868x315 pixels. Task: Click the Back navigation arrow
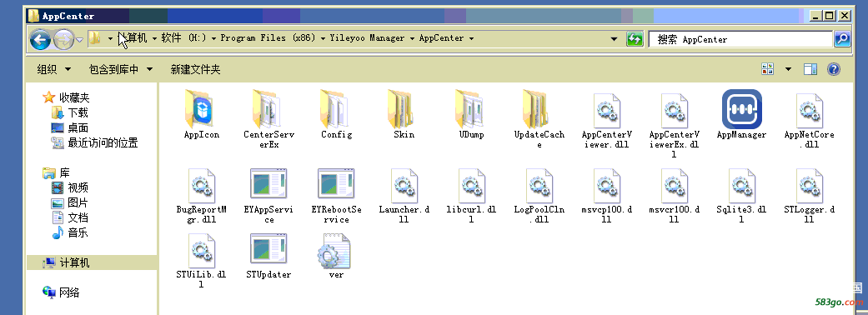pyautogui.click(x=40, y=39)
